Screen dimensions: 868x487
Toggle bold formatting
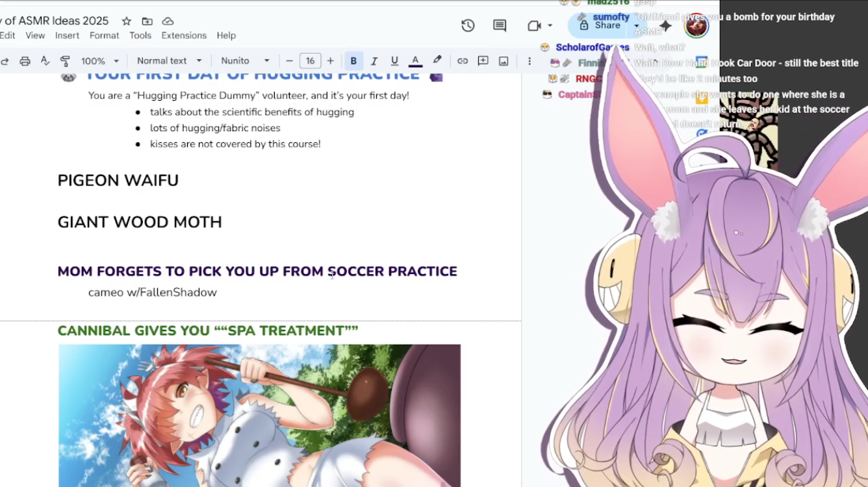pos(353,61)
